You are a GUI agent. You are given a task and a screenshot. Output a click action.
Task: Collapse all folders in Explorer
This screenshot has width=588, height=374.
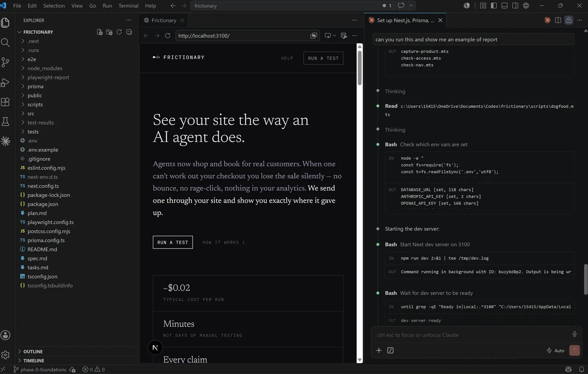click(x=129, y=32)
